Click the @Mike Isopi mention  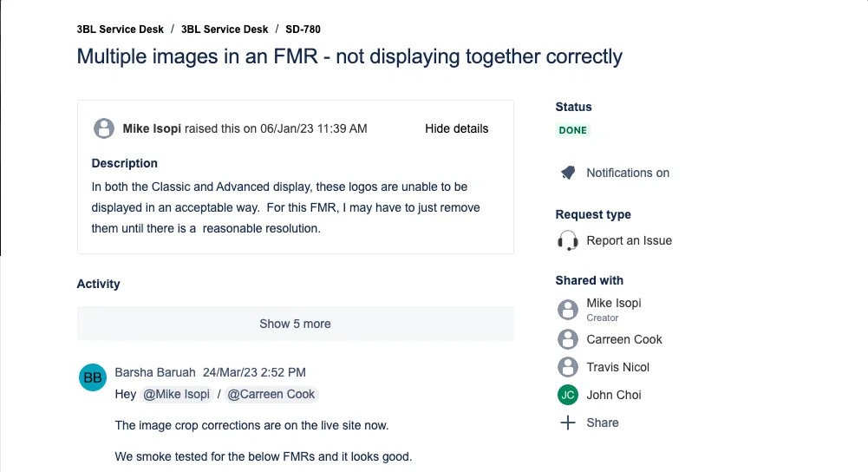tap(177, 394)
